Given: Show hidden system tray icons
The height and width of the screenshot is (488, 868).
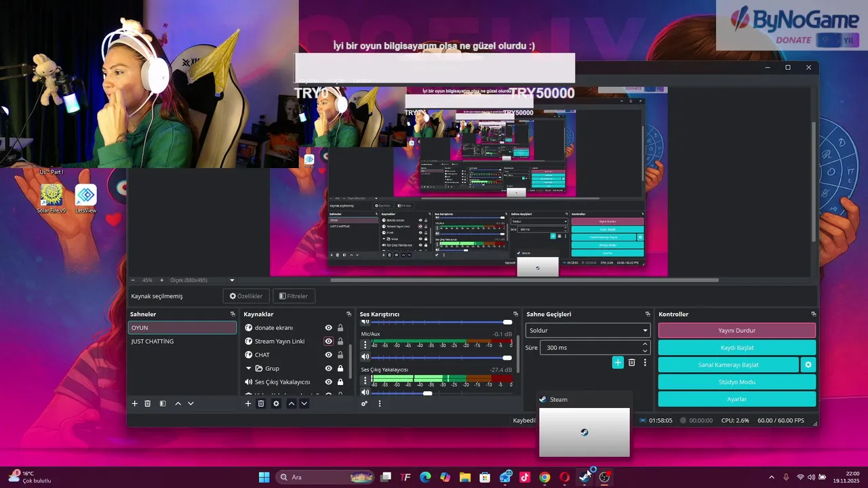Looking at the screenshot, I should [771, 477].
